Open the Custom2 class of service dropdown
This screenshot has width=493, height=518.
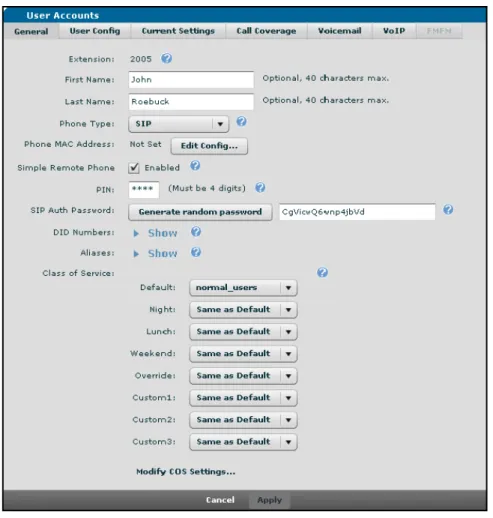pyautogui.click(x=243, y=420)
